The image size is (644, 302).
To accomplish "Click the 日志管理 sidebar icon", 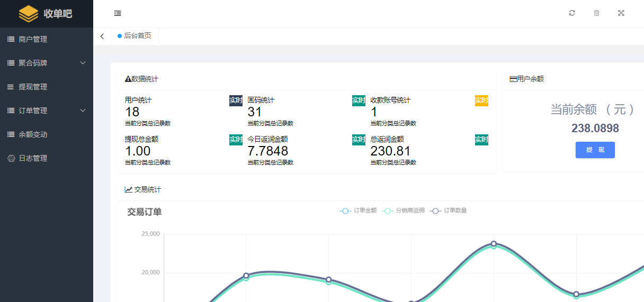I will [11, 158].
